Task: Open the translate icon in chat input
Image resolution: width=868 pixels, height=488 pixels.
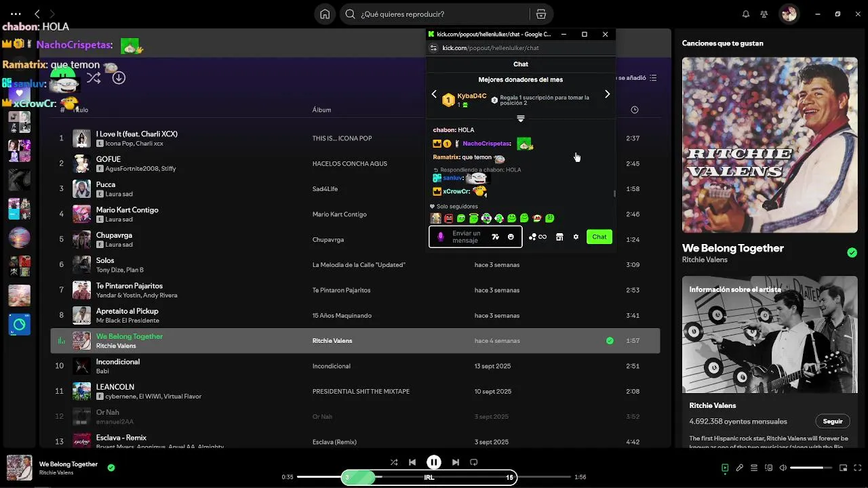Action: [x=495, y=237]
